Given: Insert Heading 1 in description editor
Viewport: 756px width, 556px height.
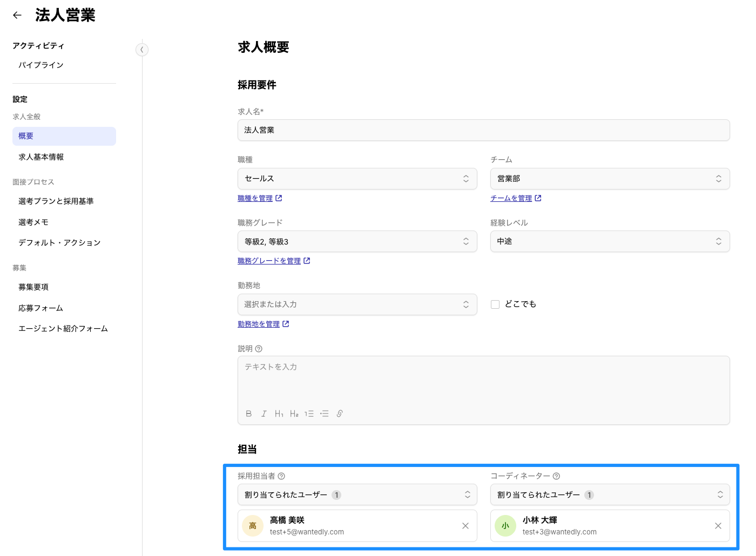Looking at the screenshot, I should pyautogui.click(x=279, y=413).
